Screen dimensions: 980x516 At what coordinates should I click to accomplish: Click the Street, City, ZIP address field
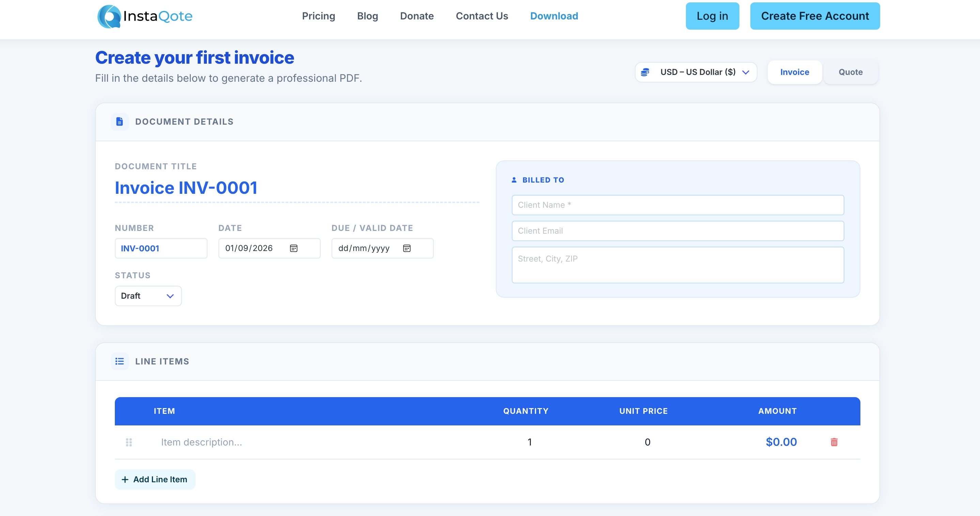tap(677, 265)
